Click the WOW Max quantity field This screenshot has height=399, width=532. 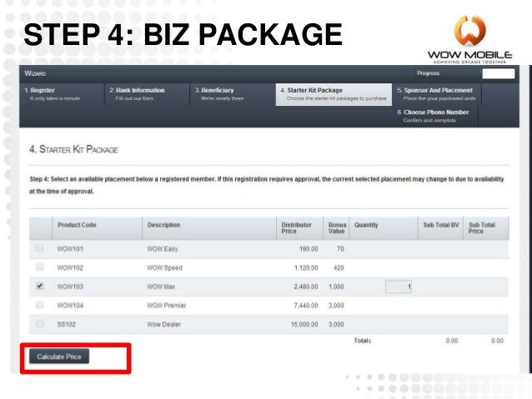click(399, 287)
